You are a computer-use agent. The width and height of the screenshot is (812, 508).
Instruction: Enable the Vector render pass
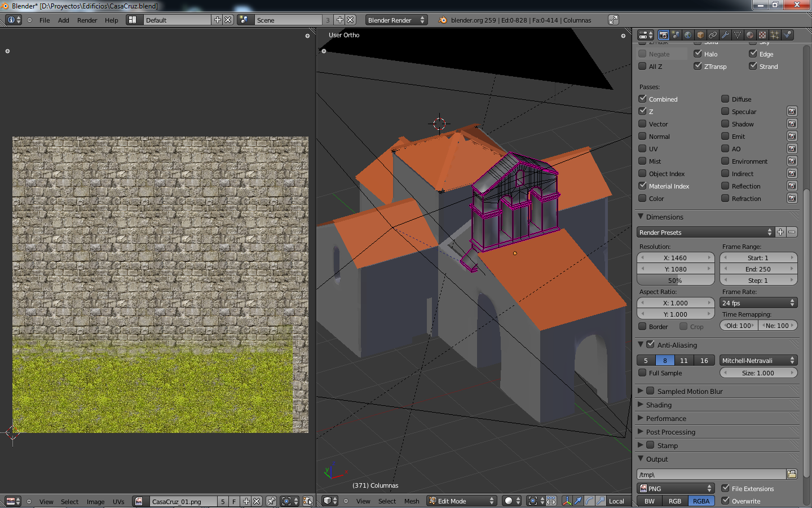642,124
